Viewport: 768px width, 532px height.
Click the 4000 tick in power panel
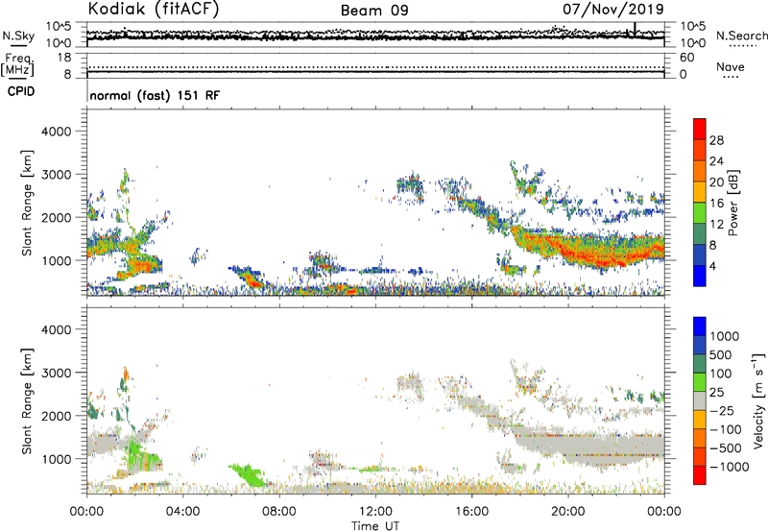(56, 132)
